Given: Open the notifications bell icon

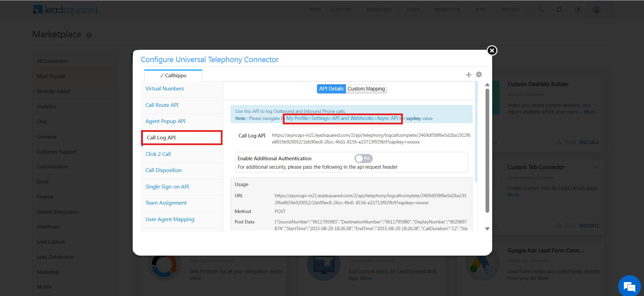Looking at the screenshot, I should point(559,9).
